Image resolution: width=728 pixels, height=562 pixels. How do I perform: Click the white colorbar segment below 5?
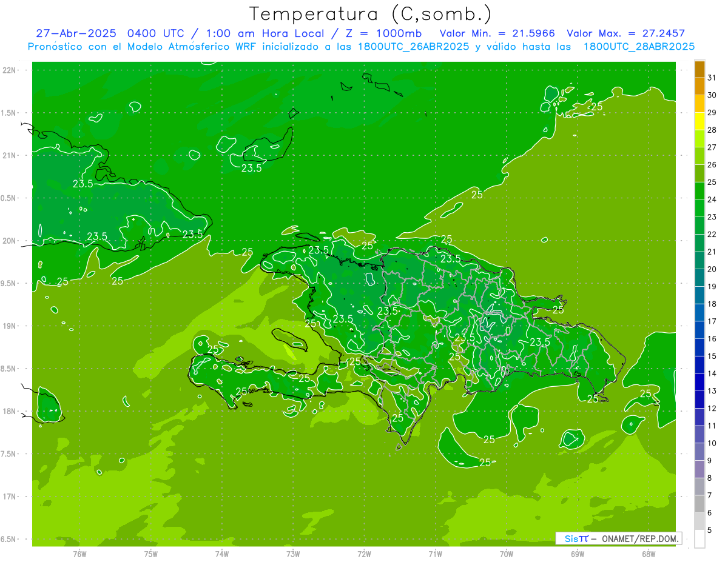[x=699, y=538]
